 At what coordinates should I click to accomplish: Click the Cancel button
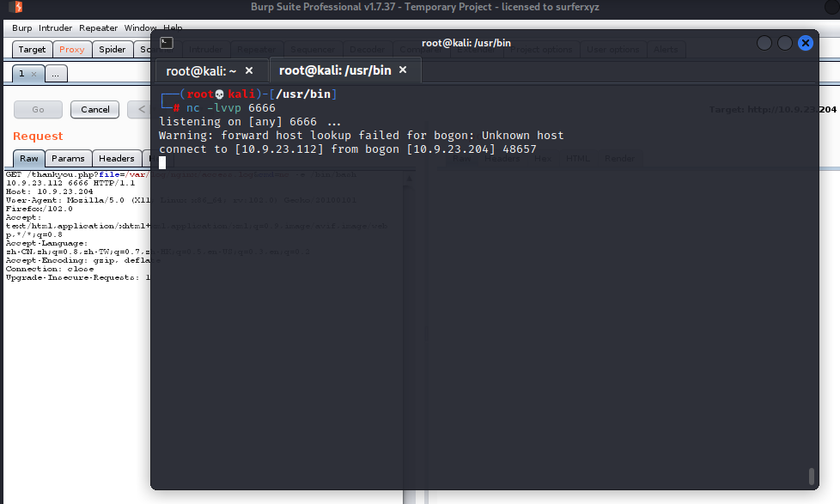94,109
